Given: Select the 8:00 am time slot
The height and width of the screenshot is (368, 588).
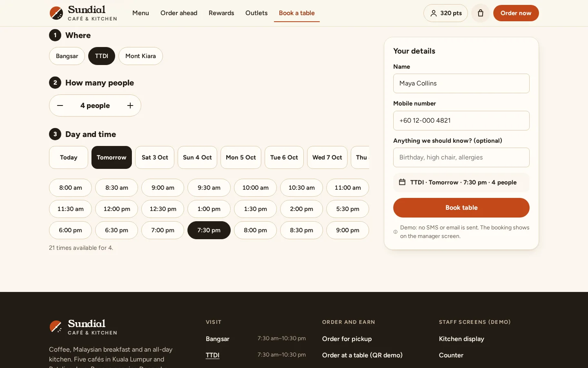Looking at the screenshot, I should (x=71, y=188).
